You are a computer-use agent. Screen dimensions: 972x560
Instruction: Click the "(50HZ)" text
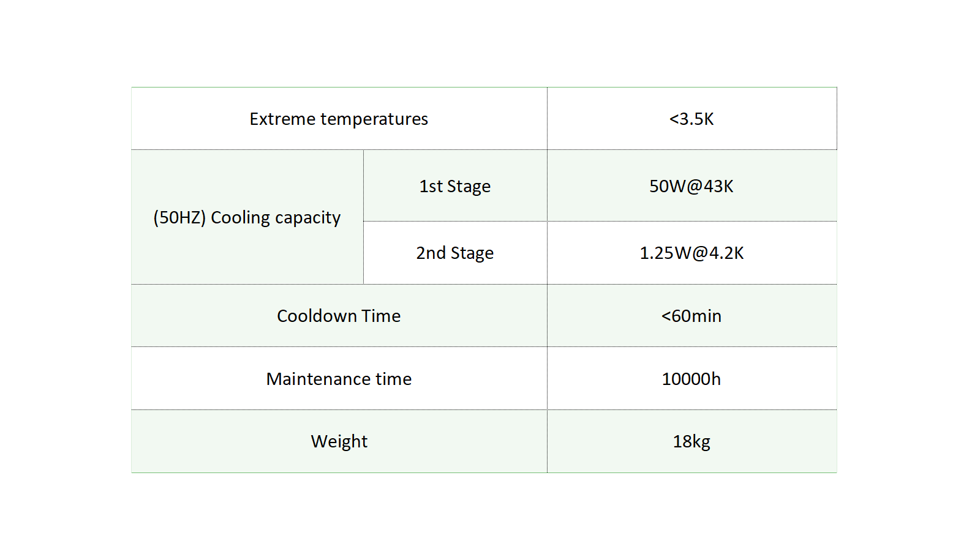(x=179, y=218)
